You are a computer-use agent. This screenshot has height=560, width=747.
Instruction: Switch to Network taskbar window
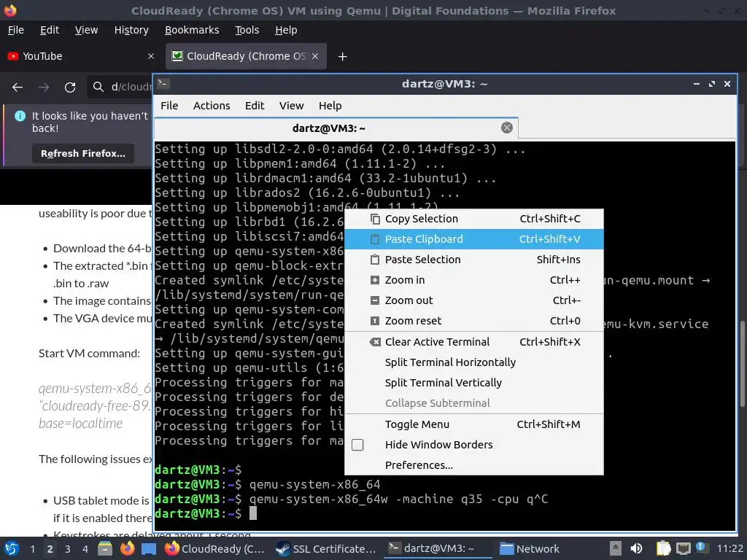pos(530,548)
